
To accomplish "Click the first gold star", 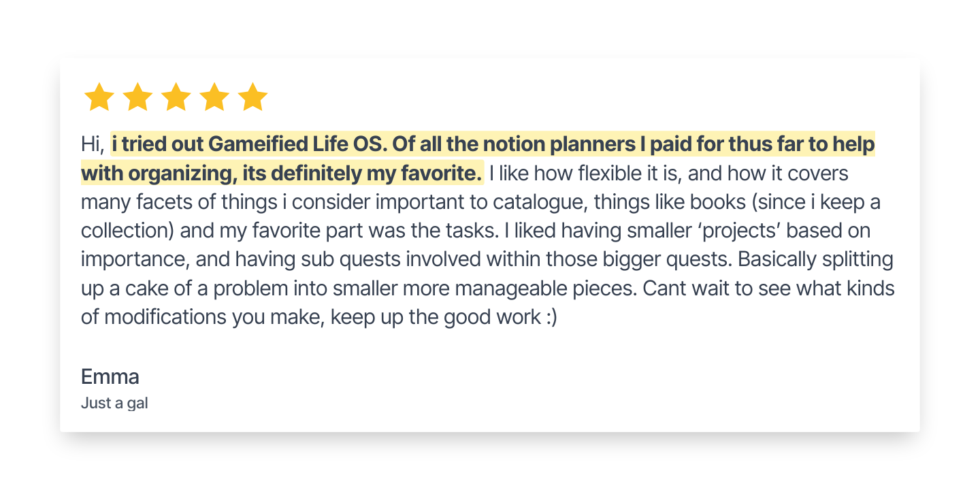I will pos(99,98).
